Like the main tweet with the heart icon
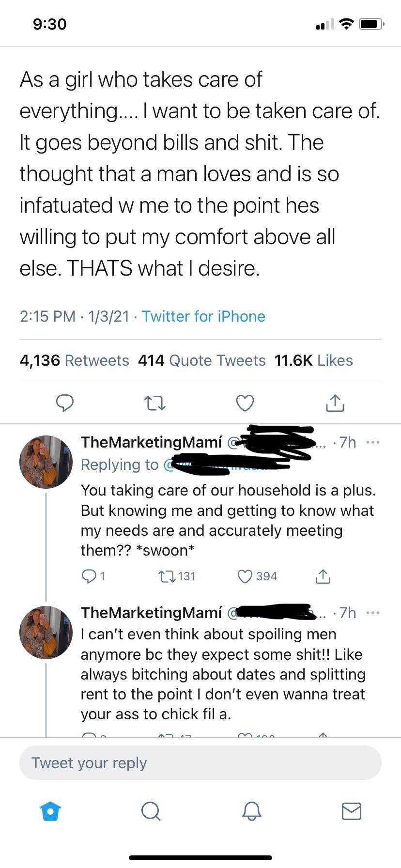Image resolution: width=401 pixels, height=868 pixels. click(x=245, y=403)
